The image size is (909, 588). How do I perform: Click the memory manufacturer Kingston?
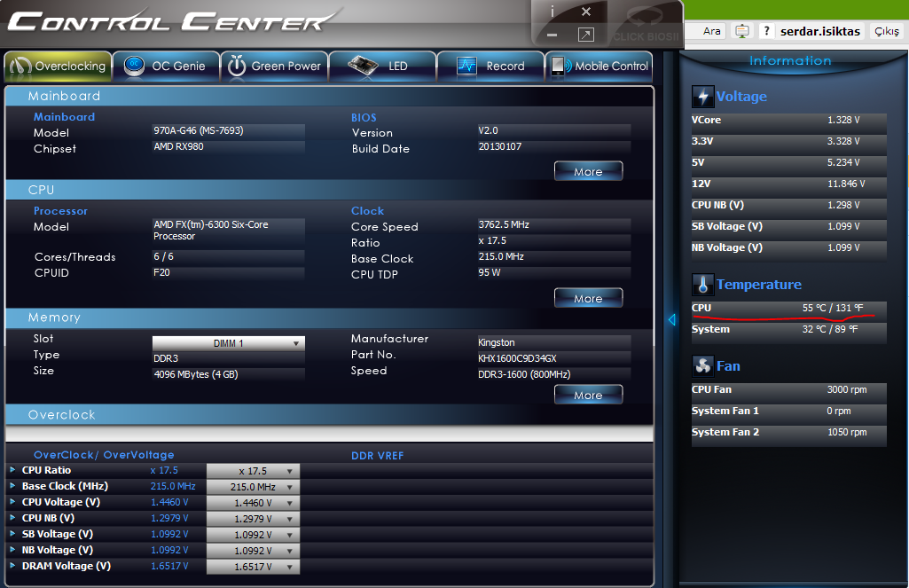[497, 342]
